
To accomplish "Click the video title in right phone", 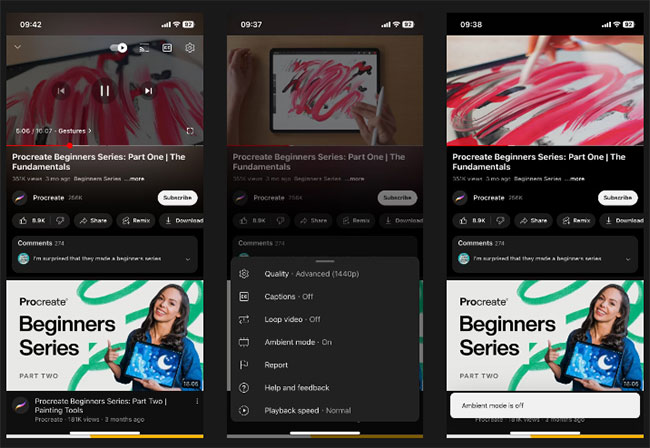I will click(538, 162).
